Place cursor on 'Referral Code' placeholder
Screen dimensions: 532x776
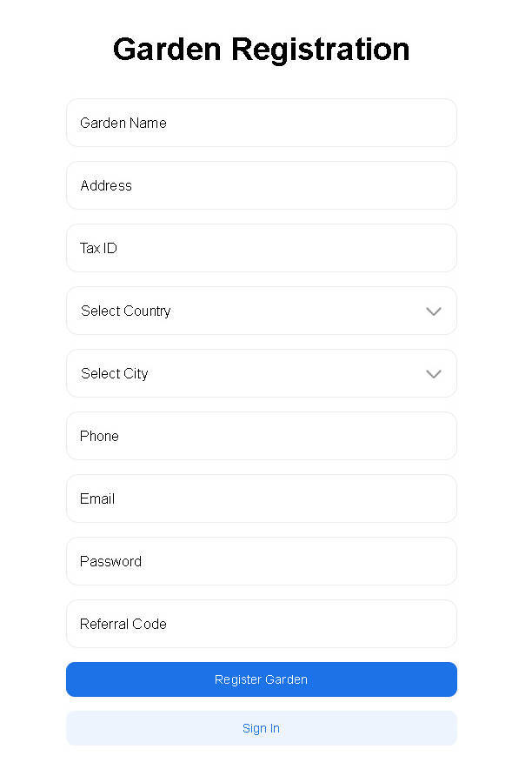(x=123, y=624)
